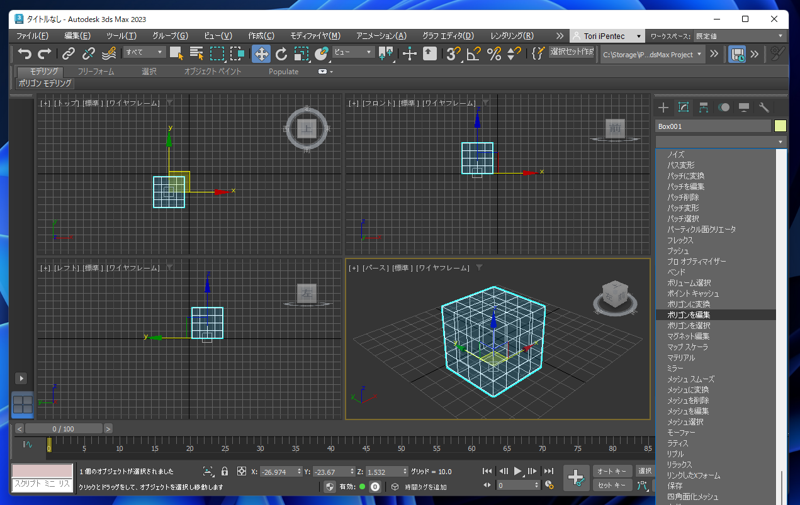Image resolution: width=800 pixels, height=505 pixels.
Task: Click the Undo arrow icon
Action: (x=24, y=54)
